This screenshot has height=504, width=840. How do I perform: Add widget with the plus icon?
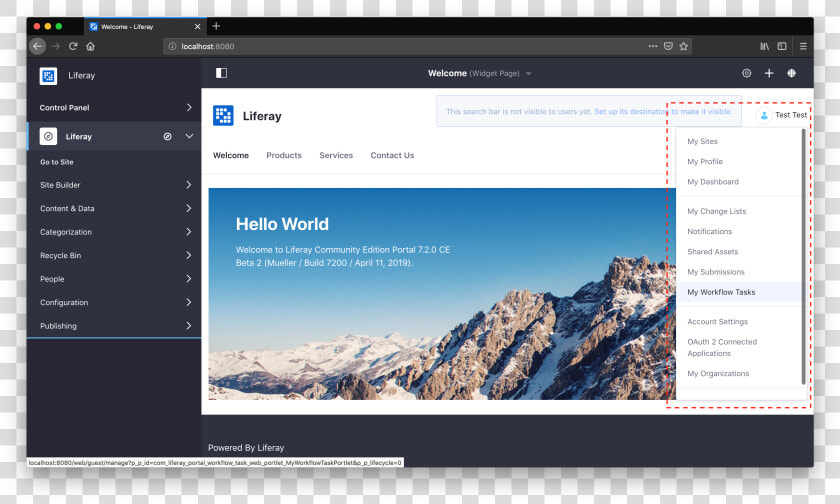769,73
